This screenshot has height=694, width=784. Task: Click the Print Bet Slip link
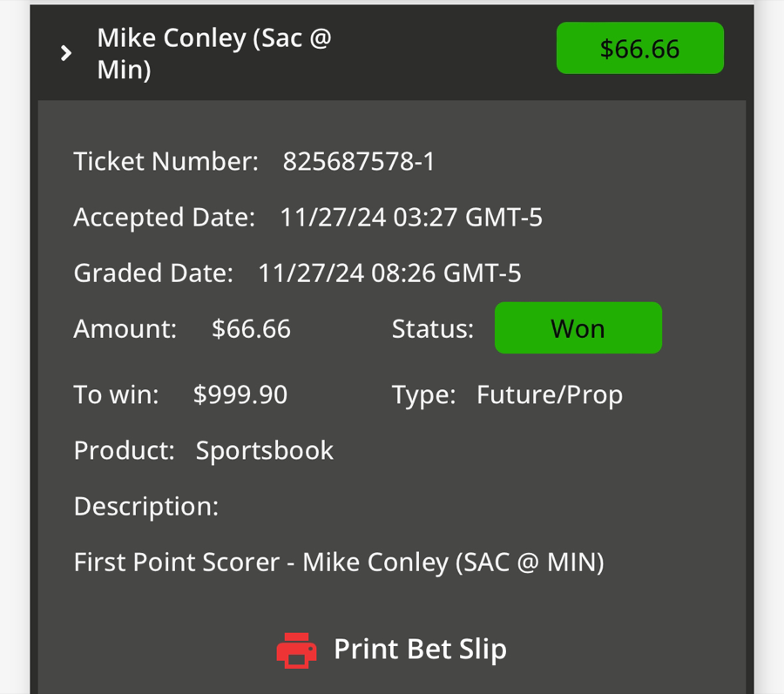(x=421, y=649)
